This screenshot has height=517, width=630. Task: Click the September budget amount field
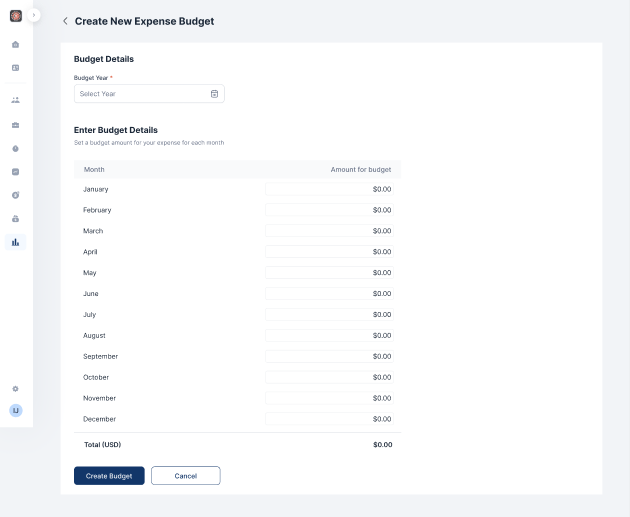pos(330,356)
